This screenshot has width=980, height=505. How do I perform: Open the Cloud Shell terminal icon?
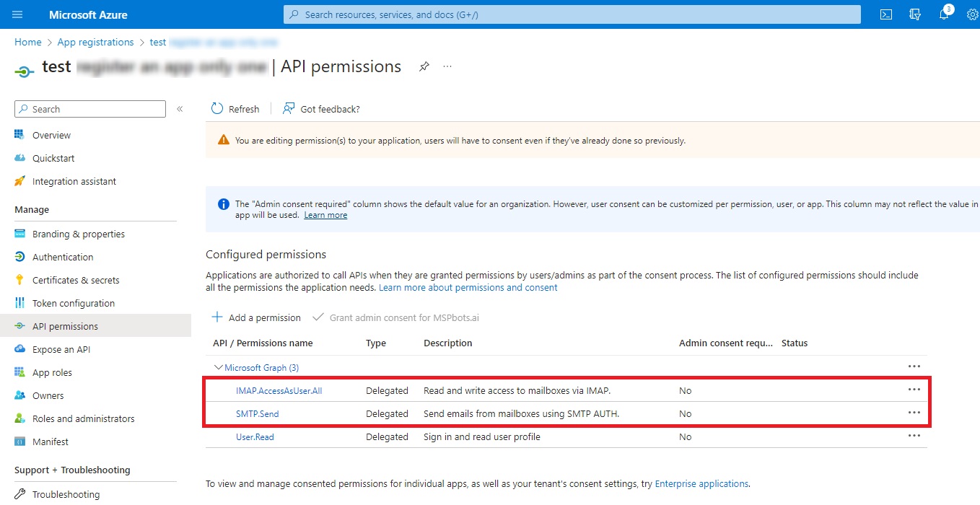tap(885, 14)
